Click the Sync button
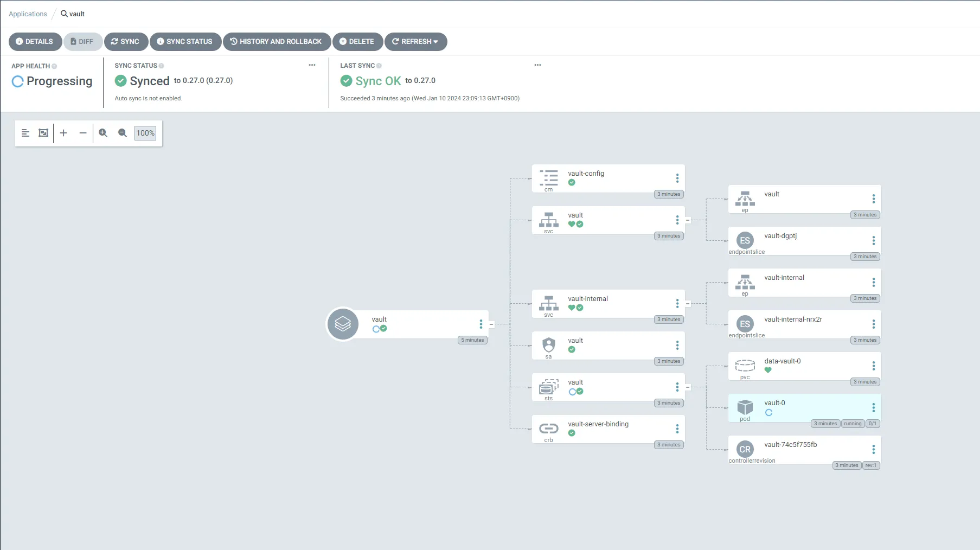The image size is (980, 550). 126,42
